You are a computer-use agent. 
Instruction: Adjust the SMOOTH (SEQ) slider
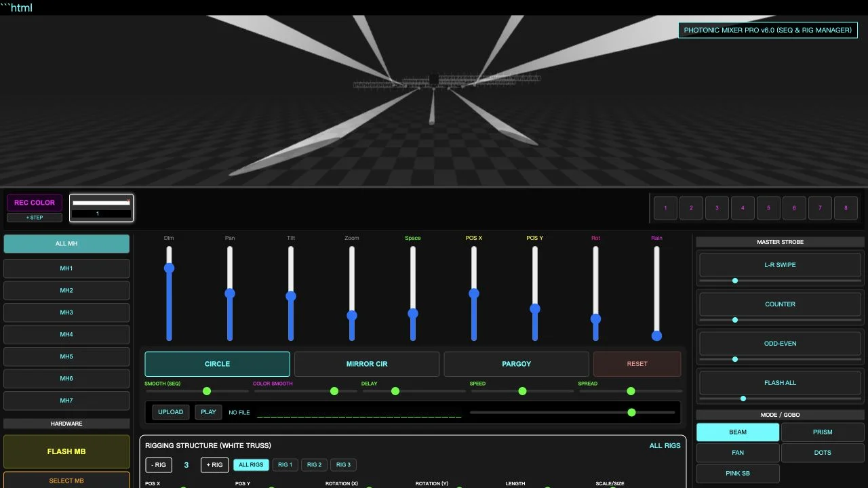tap(197, 391)
